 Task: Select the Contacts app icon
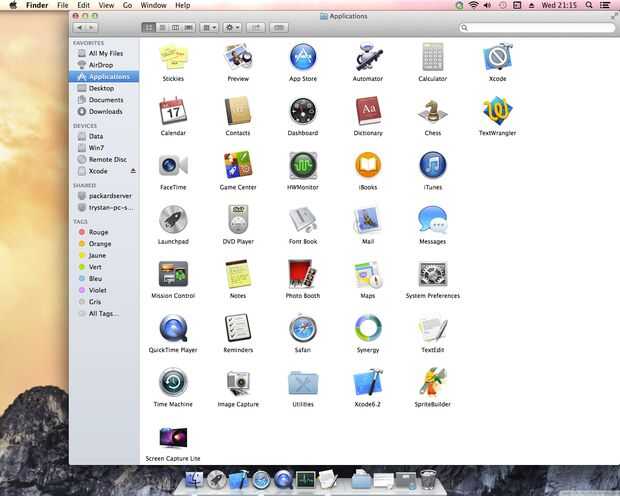coord(238,112)
